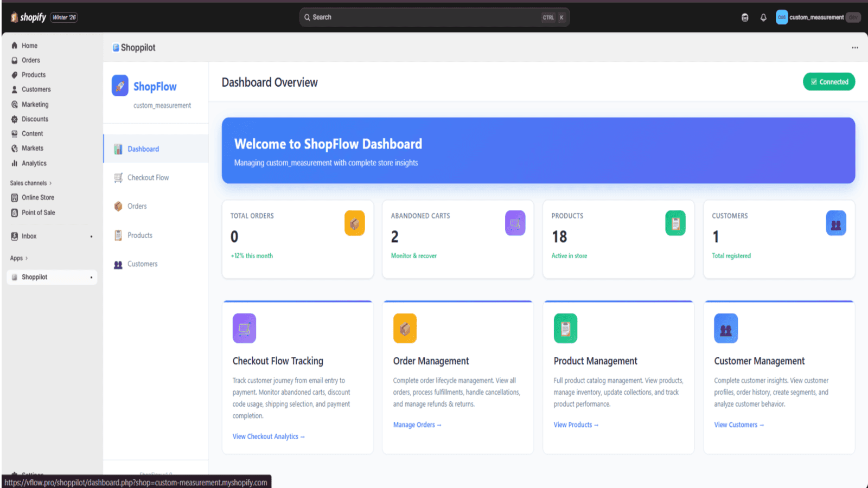Screen dimensions: 868x488
Task: Click the Products stat green clipboard icon
Action: 675,223
